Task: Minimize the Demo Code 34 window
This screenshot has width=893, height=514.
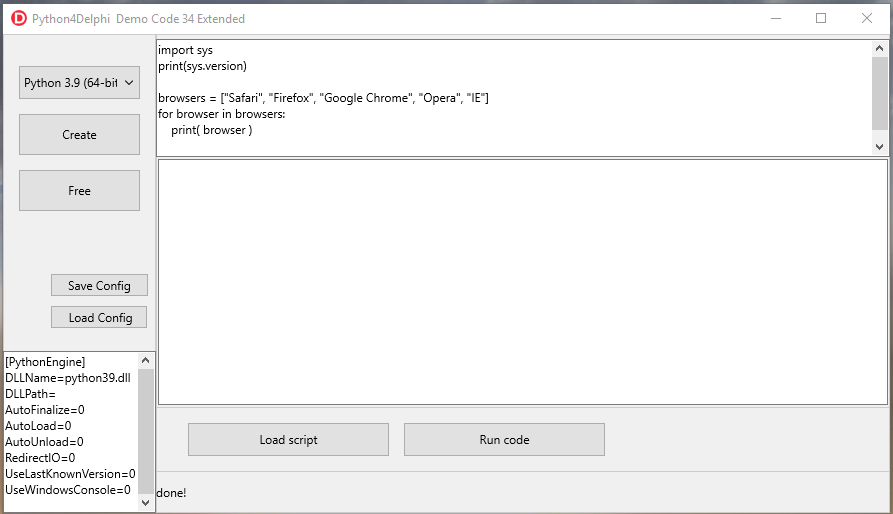Action: coord(776,18)
